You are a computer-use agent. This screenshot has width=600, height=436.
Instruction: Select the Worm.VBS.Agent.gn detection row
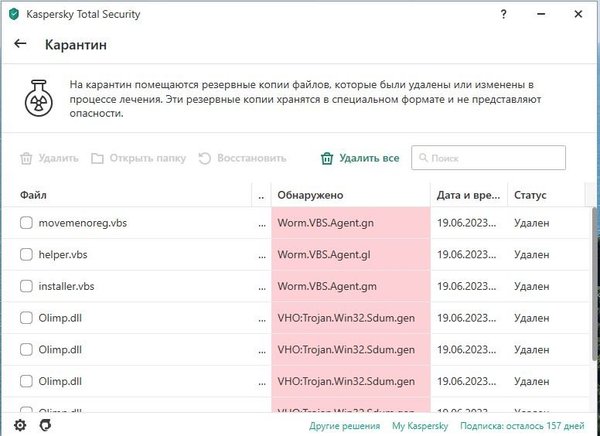[350, 222]
